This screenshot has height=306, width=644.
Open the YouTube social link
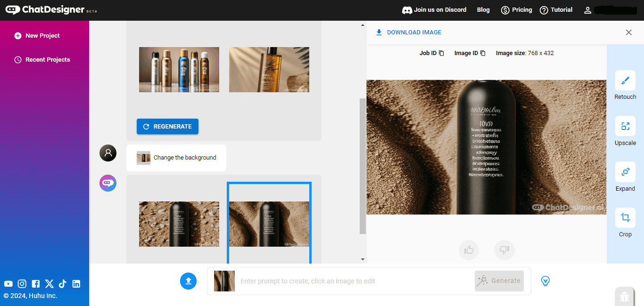(x=8, y=283)
